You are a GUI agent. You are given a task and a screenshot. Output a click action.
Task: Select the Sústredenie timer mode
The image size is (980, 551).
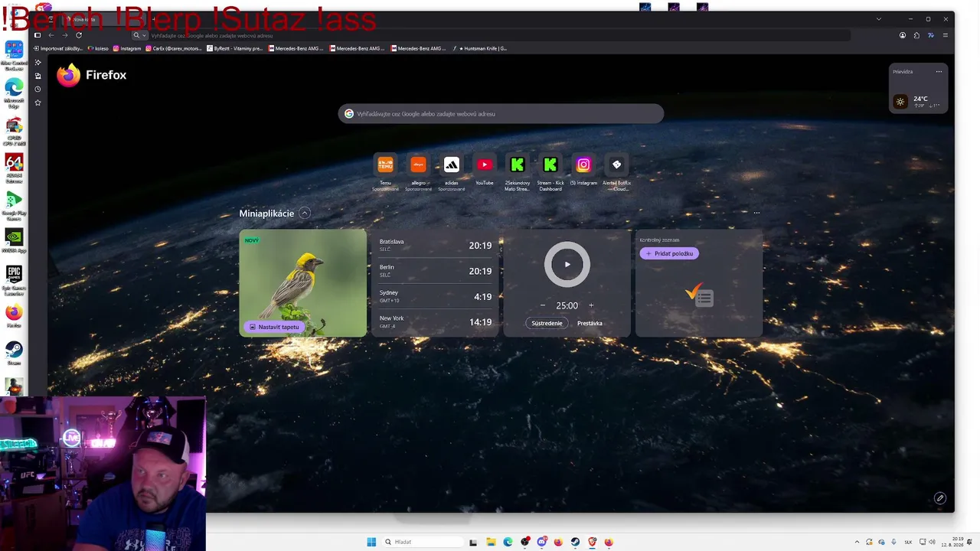coord(547,323)
